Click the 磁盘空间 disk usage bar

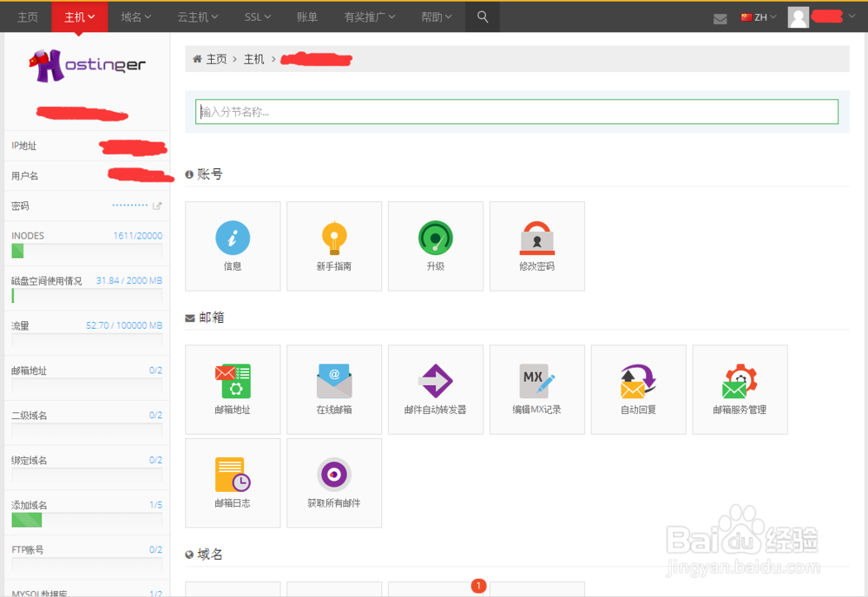point(87,295)
